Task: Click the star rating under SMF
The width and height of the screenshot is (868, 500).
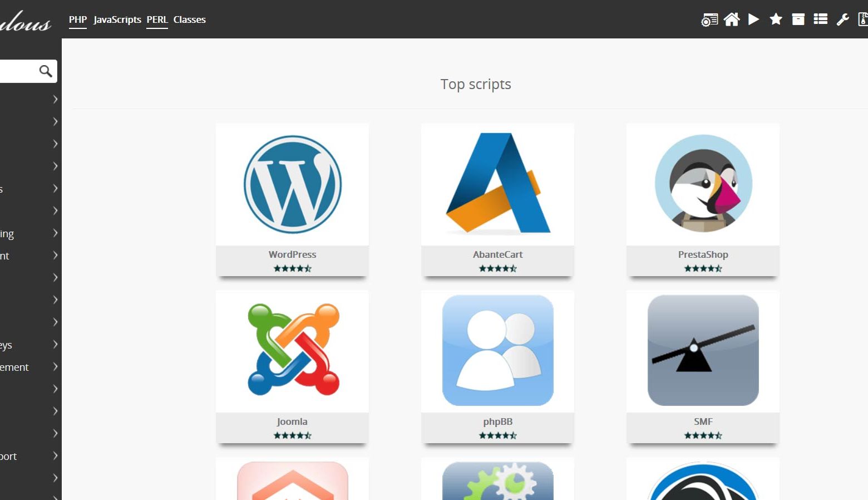Action: click(703, 435)
